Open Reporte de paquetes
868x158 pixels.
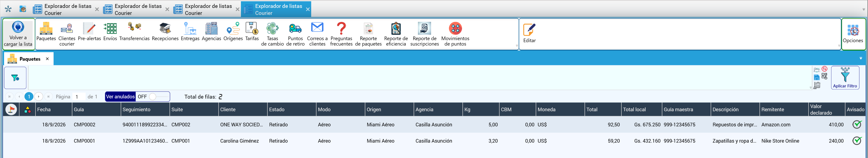coord(368,34)
